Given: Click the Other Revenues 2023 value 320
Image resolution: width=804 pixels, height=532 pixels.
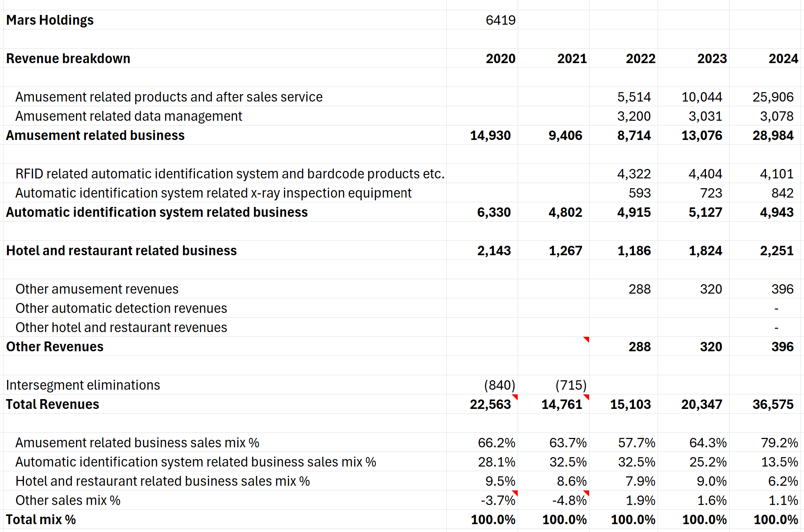Looking at the screenshot, I should click(711, 347).
